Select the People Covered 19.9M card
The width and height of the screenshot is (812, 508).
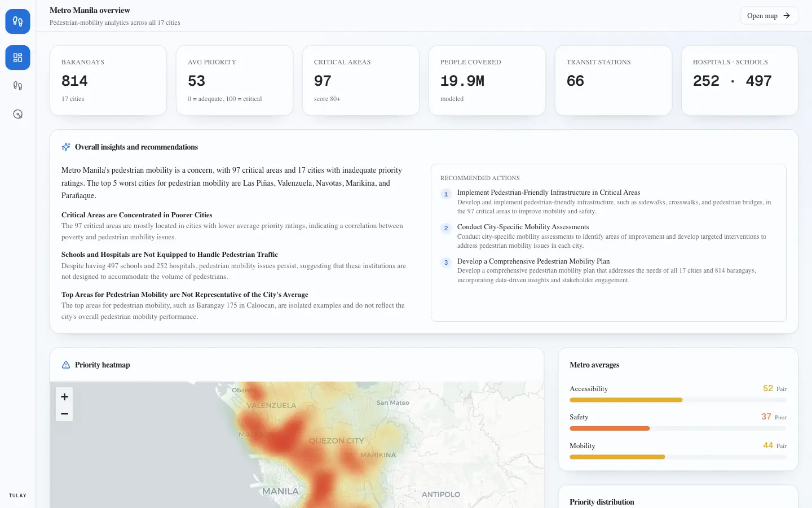pyautogui.click(x=487, y=80)
